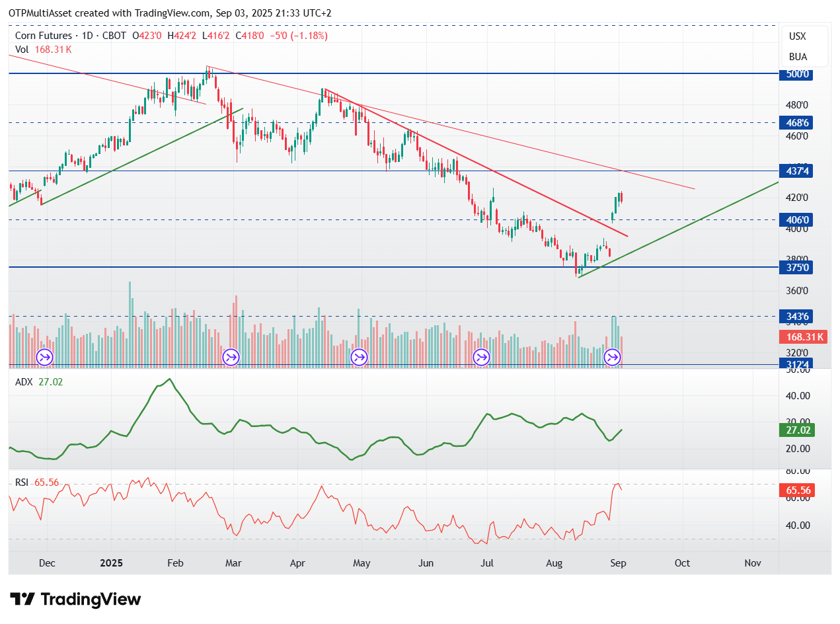Click the TradingView logo at bottom left
Screen dimensions: 840x624
(76, 600)
